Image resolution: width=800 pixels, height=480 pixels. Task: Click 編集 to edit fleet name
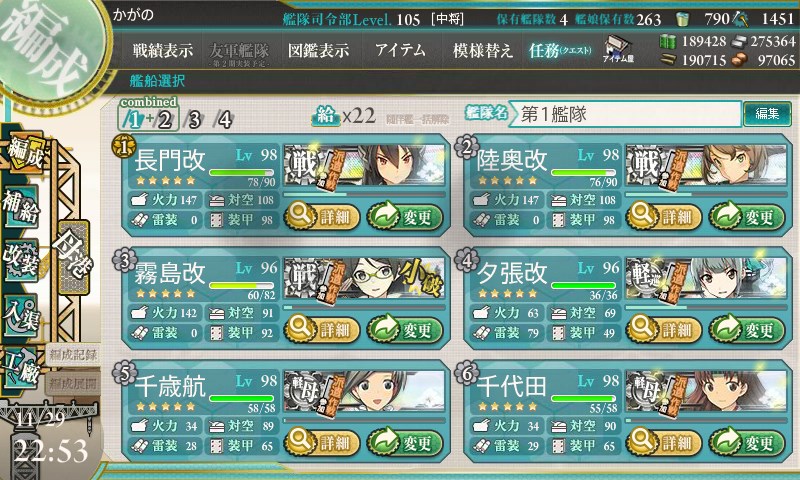click(767, 113)
